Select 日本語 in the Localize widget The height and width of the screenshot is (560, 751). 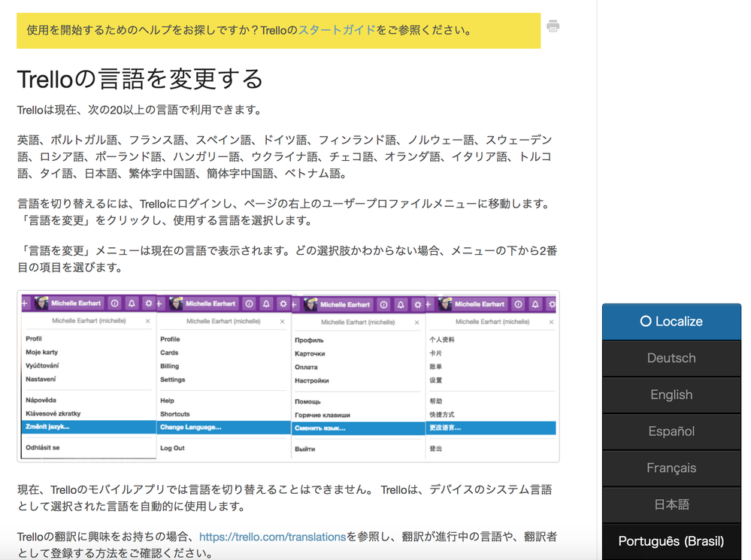click(x=671, y=504)
